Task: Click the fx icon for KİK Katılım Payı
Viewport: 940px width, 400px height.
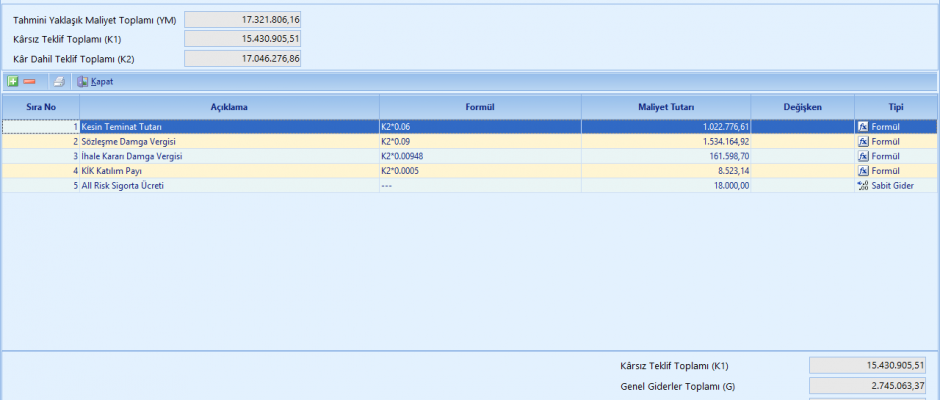Action: coord(863,171)
